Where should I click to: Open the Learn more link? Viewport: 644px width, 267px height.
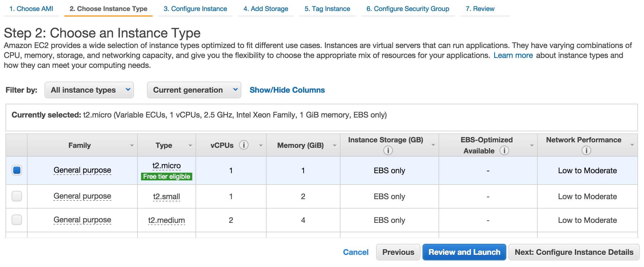(513, 55)
